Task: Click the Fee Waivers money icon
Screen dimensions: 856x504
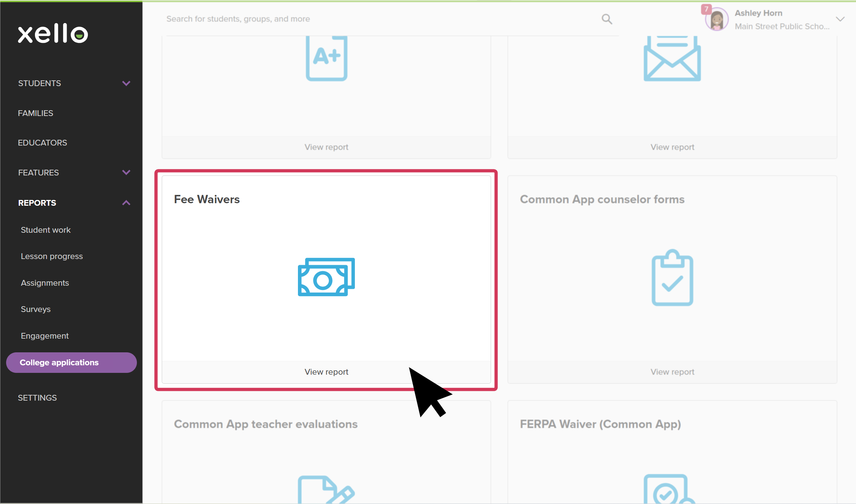Action: point(326,277)
